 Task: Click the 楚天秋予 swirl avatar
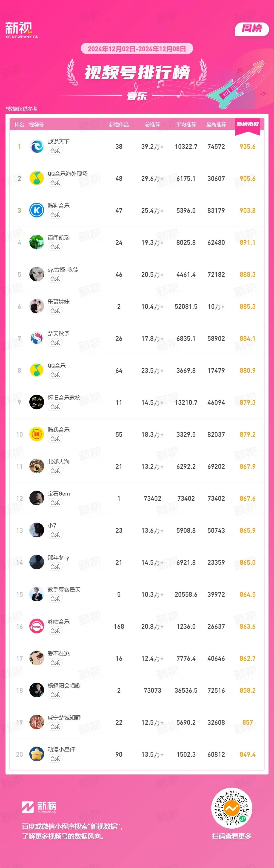point(37,338)
